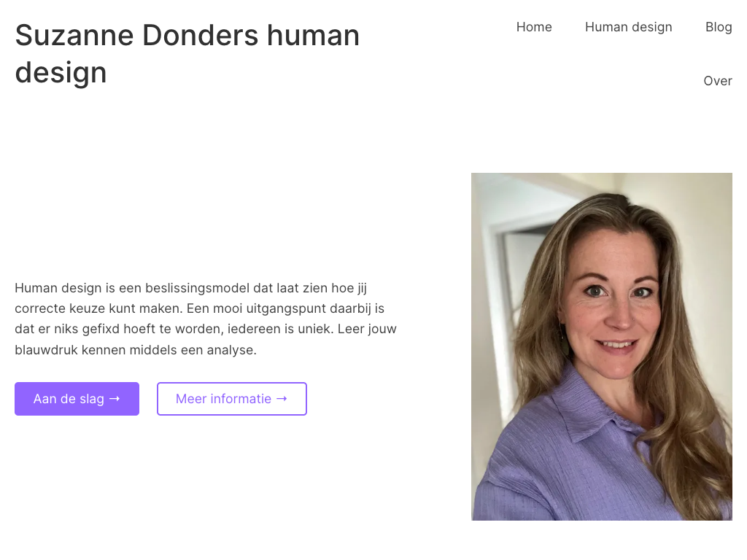
Task: Open the Home navigation link
Action: [534, 27]
